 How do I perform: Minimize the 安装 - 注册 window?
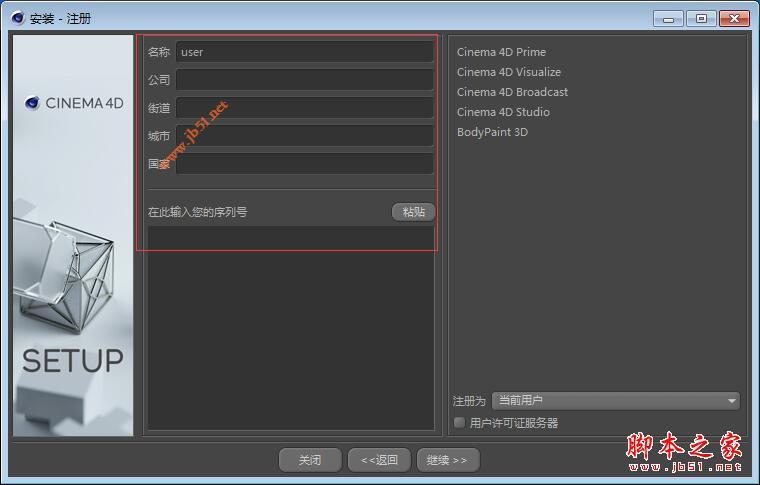tap(668, 19)
